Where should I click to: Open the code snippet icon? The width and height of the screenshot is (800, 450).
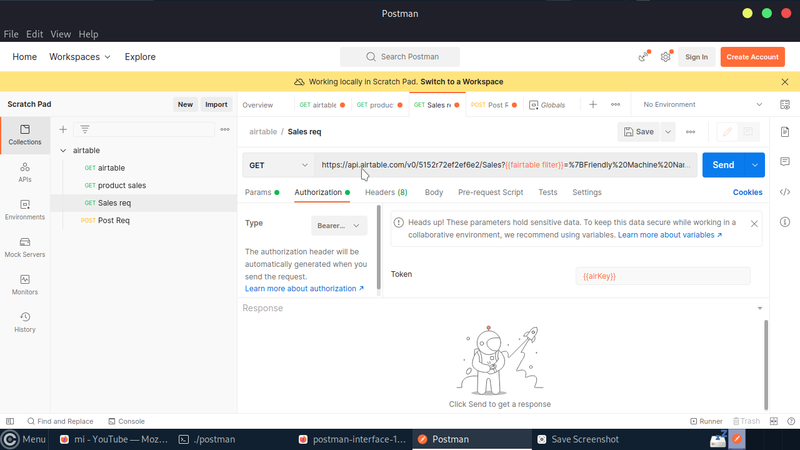click(785, 192)
